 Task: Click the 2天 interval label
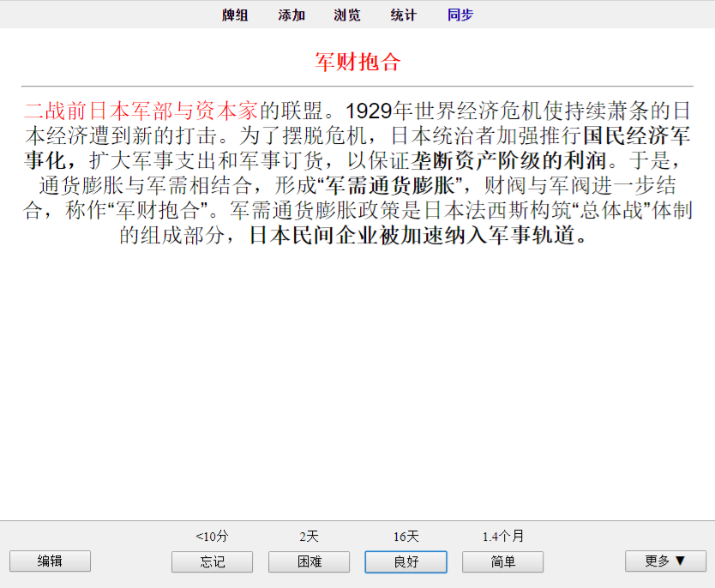[309, 536]
